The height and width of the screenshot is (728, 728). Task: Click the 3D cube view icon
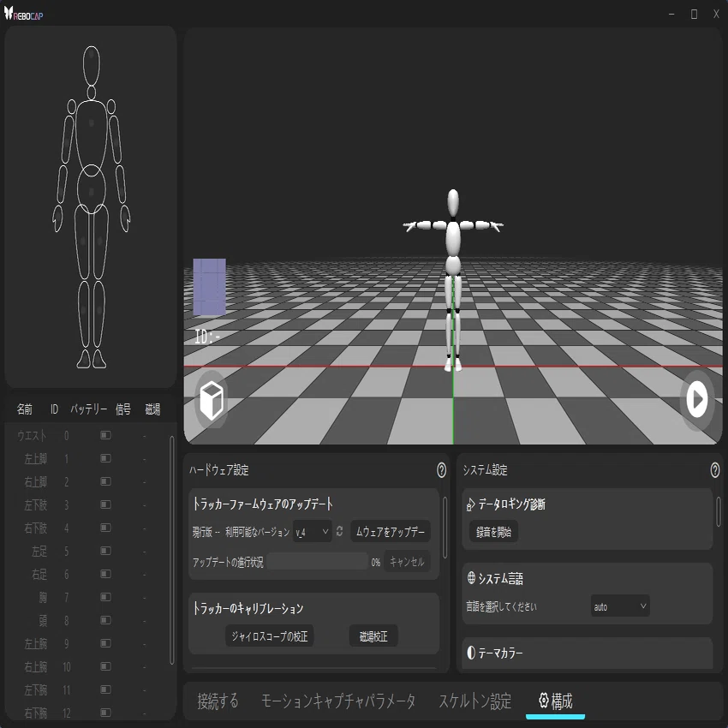[x=212, y=400]
